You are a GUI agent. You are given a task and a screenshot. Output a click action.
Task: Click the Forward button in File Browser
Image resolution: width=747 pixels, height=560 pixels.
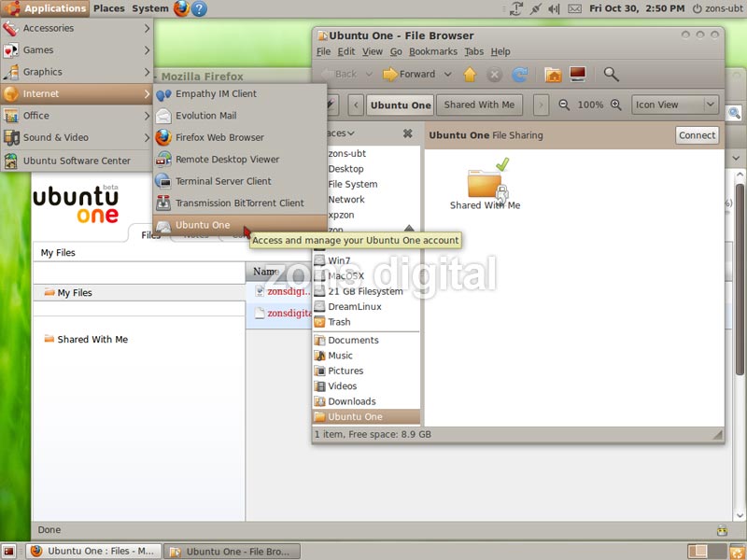(409, 75)
